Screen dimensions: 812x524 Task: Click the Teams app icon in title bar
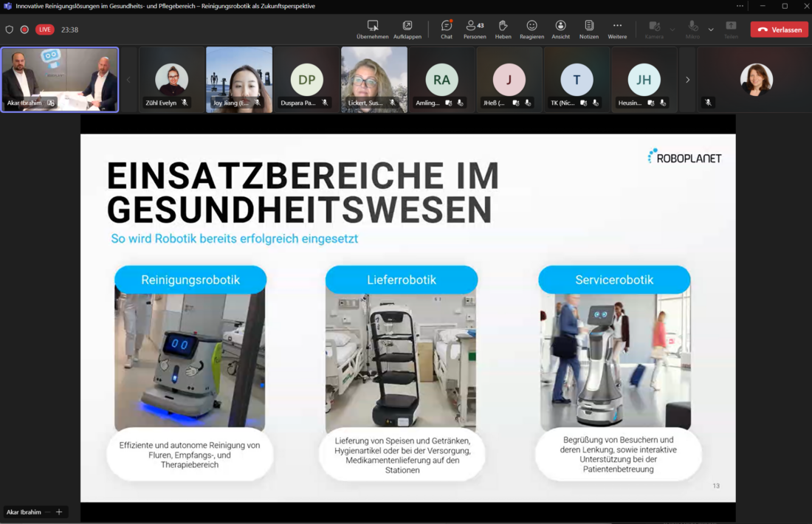click(x=7, y=6)
